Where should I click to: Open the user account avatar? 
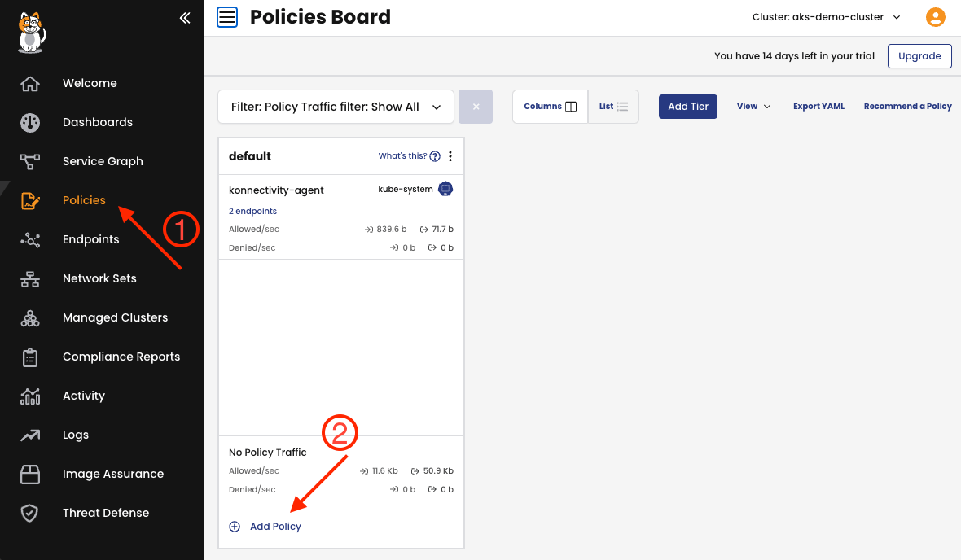[935, 16]
